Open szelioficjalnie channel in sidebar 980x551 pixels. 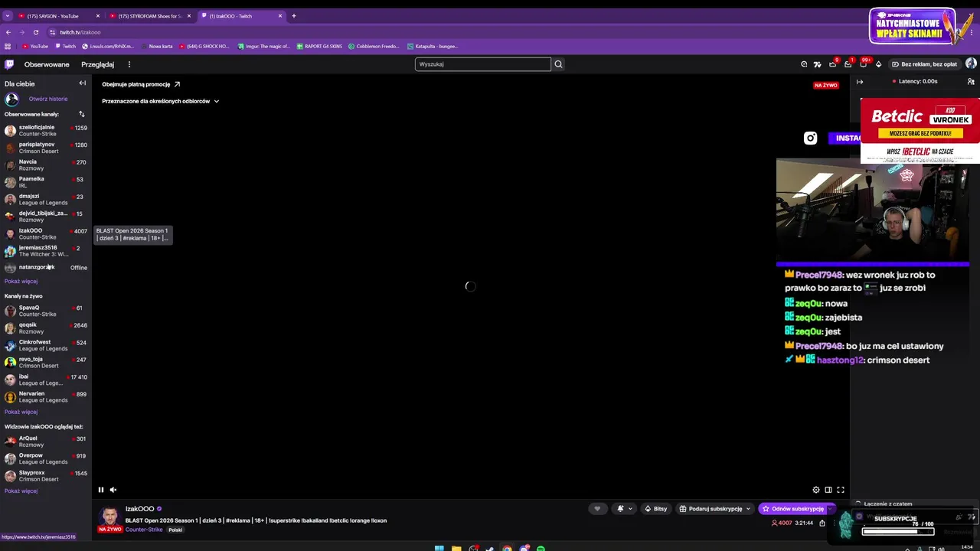pyautogui.click(x=46, y=131)
